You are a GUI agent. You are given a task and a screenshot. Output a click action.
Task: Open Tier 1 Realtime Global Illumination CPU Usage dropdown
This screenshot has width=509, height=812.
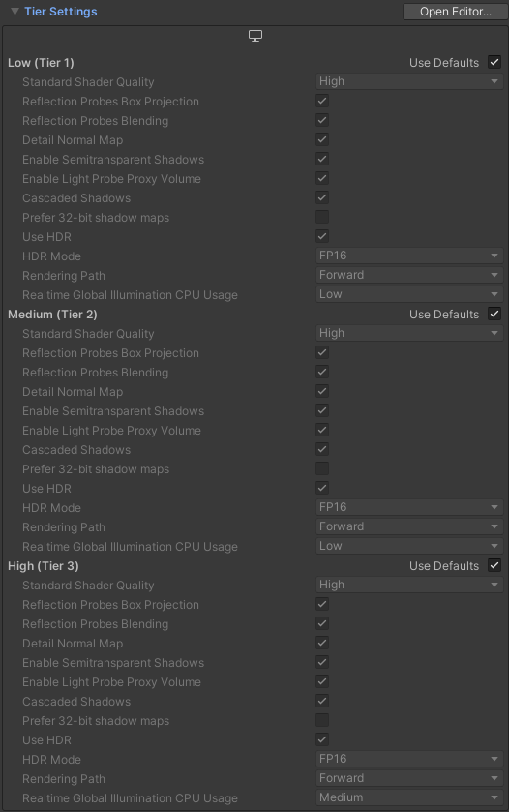409,294
